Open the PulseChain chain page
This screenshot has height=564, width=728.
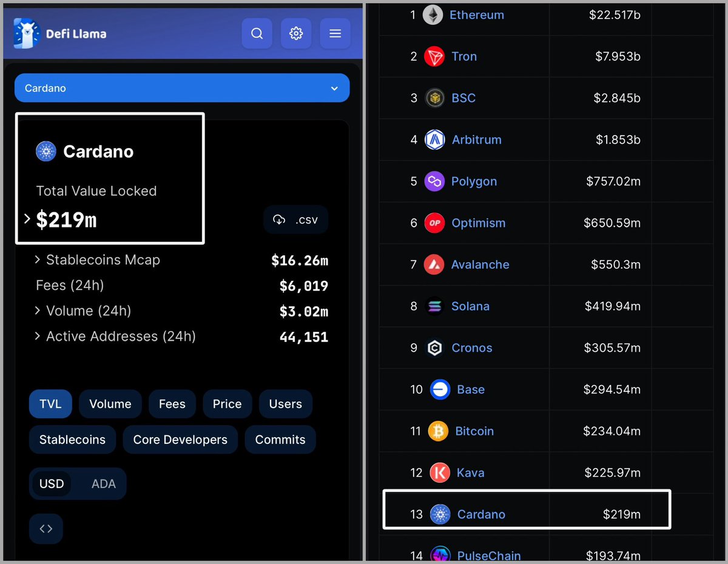point(489,555)
